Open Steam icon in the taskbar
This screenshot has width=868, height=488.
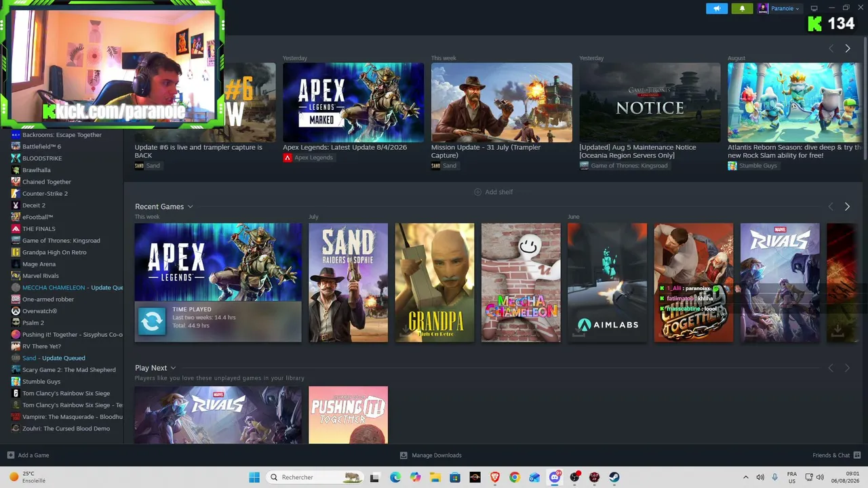(614, 477)
